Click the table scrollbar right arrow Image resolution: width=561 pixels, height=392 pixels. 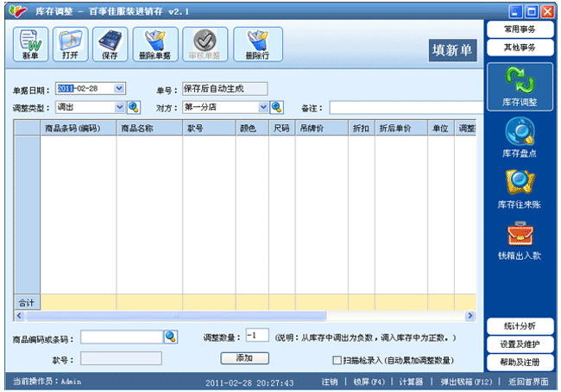point(470,316)
